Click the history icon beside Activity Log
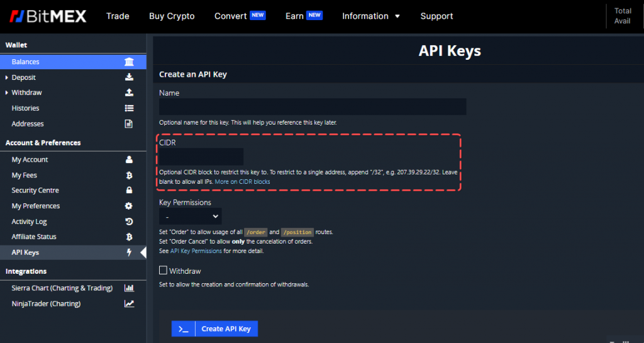This screenshot has height=343, width=644. pyautogui.click(x=129, y=222)
